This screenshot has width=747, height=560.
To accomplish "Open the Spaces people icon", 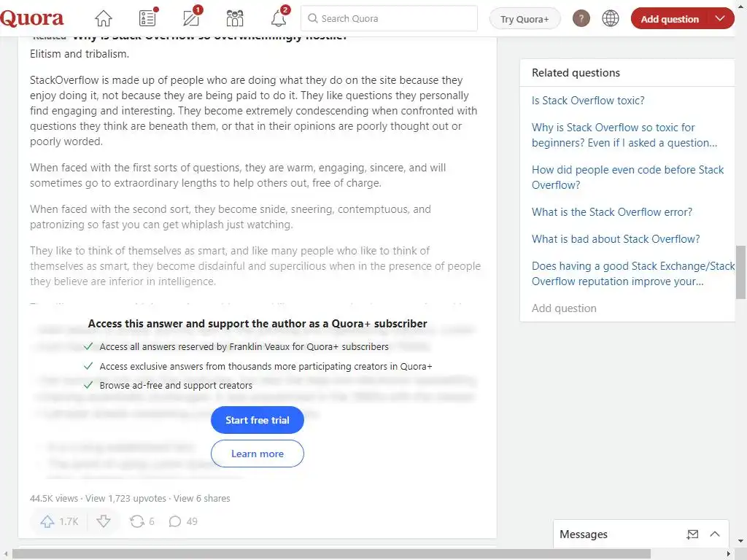I will click(x=235, y=18).
